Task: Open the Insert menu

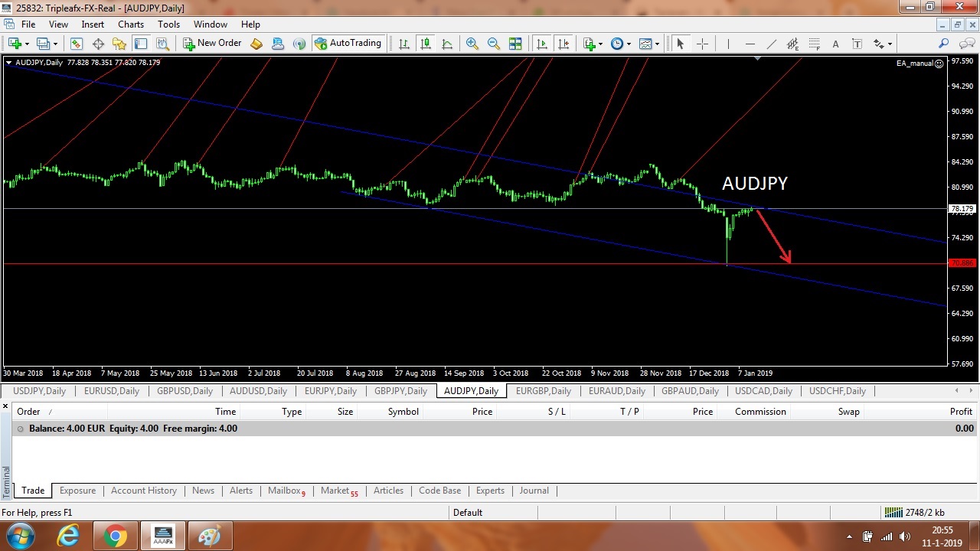Action: click(93, 24)
